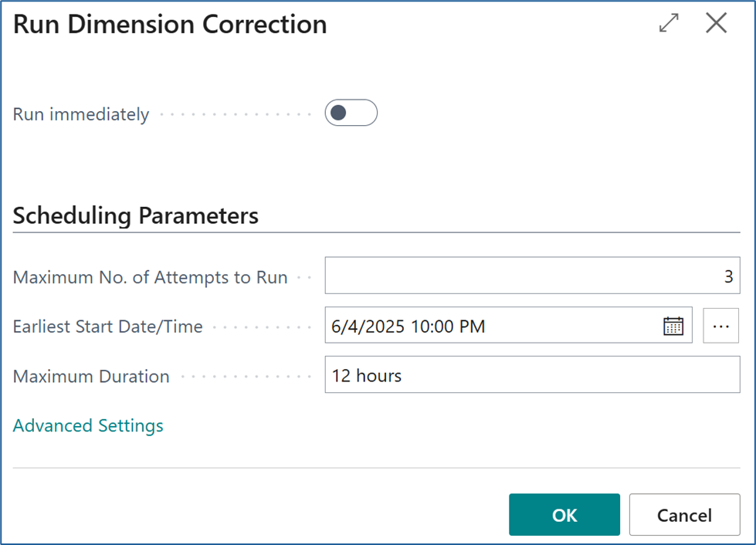Viewport: 756px width, 545px height.
Task: Click inside the Earliest Start Date/Time field
Action: [509, 325]
